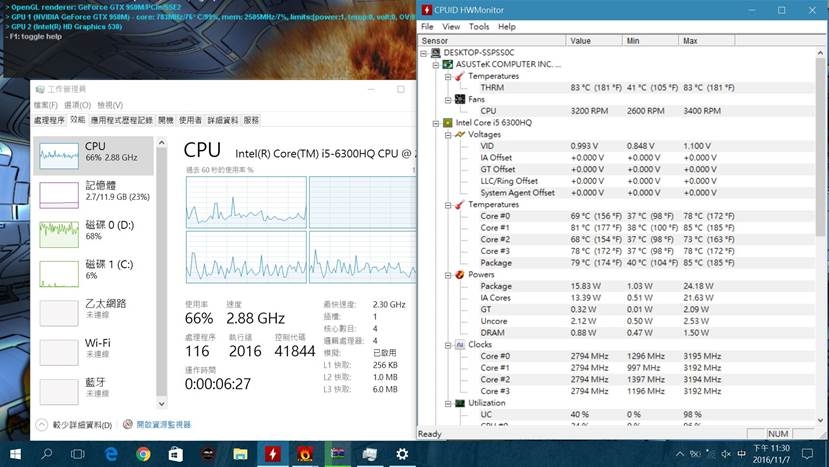The height and width of the screenshot is (467, 829).
Task: Select the VID voltage row
Action: coord(616,146)
